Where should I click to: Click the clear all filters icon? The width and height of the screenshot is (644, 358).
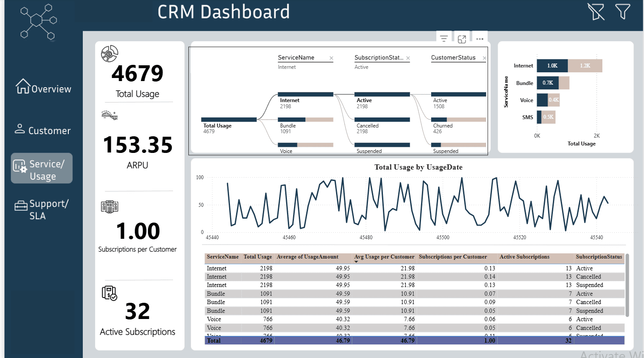[x=596, y=12]
